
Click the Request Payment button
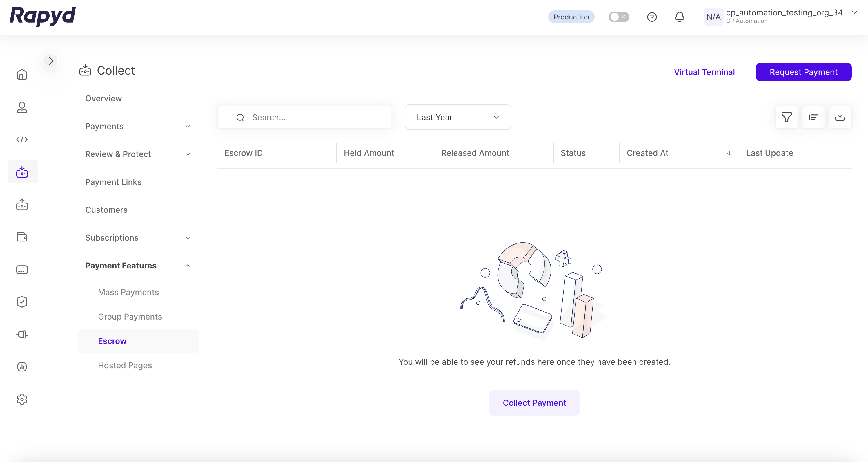click(803, 72)
